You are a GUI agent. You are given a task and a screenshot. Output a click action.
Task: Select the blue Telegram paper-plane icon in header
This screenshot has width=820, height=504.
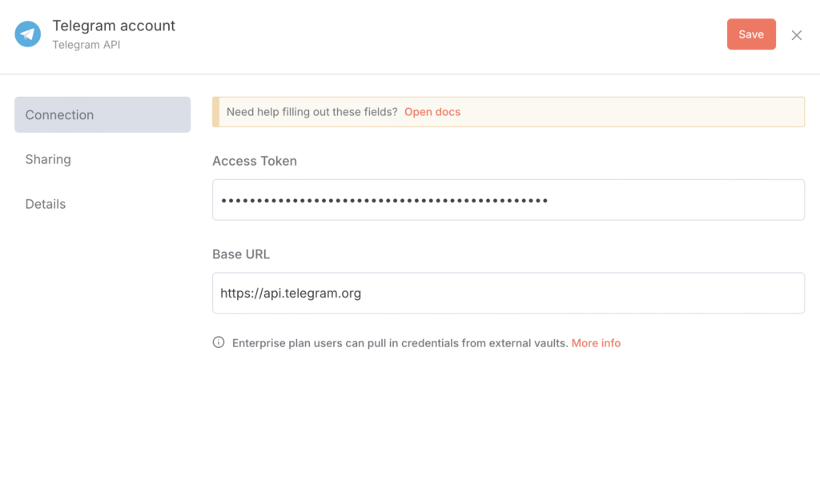tap(27, 34)
